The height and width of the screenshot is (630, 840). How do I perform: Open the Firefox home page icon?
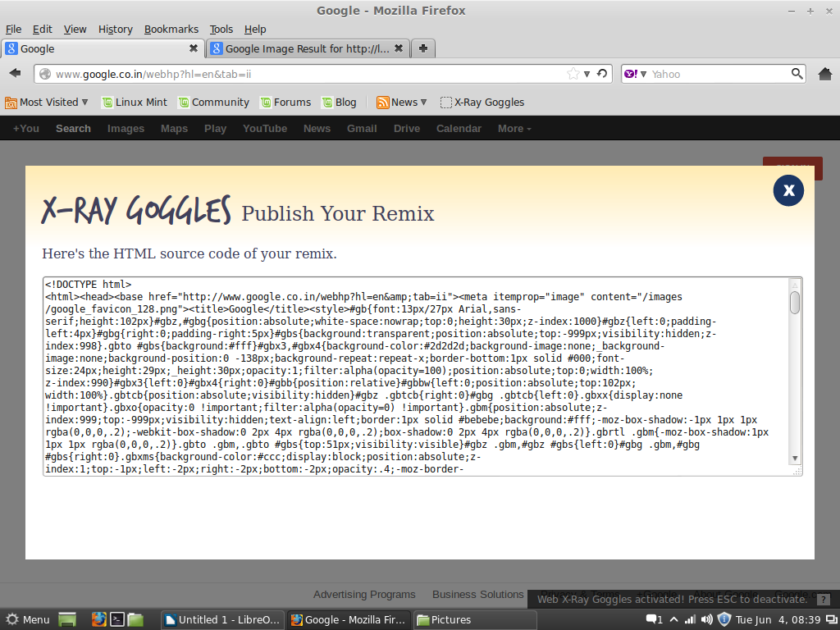pos(825,73)
